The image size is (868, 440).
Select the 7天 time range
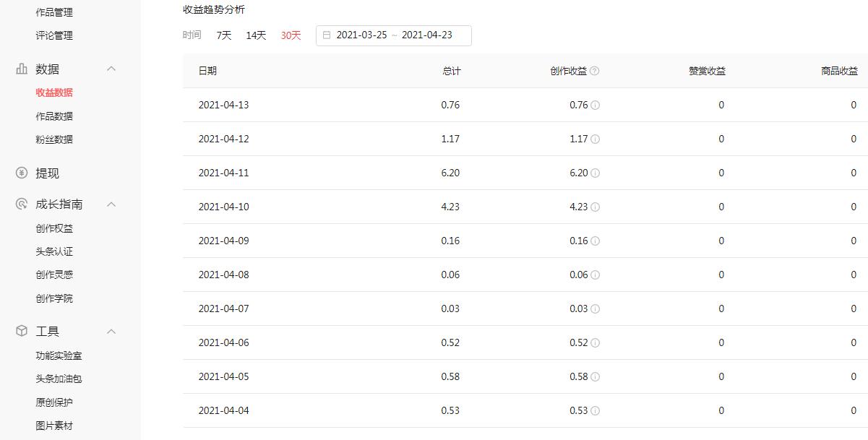(224, 35)
